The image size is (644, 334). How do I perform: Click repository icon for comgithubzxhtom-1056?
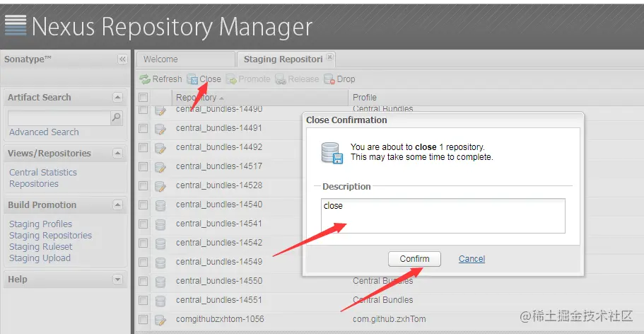tap(160, 320)
